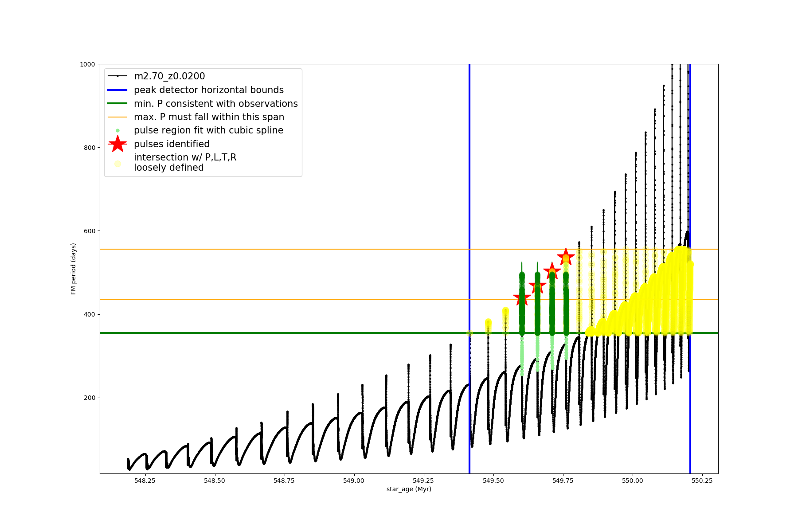
Task: Select the lowest red star on the plot
Action: [x=522, y=298]
